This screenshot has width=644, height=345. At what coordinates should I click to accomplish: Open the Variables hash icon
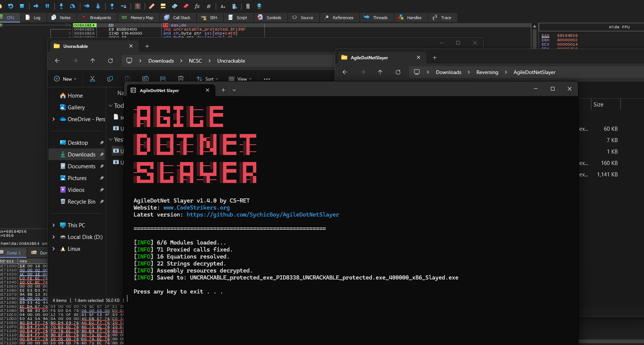coord(209,6)
